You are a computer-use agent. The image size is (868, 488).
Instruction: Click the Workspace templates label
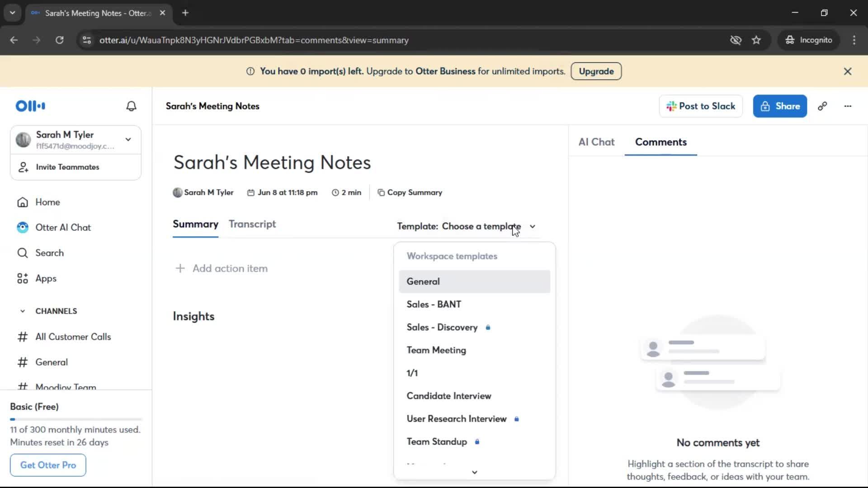(452, 256)
